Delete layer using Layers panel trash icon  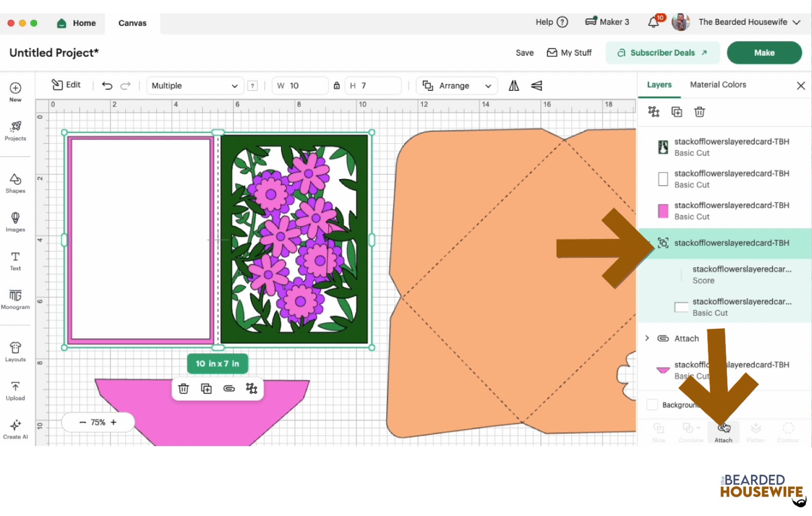699,112
